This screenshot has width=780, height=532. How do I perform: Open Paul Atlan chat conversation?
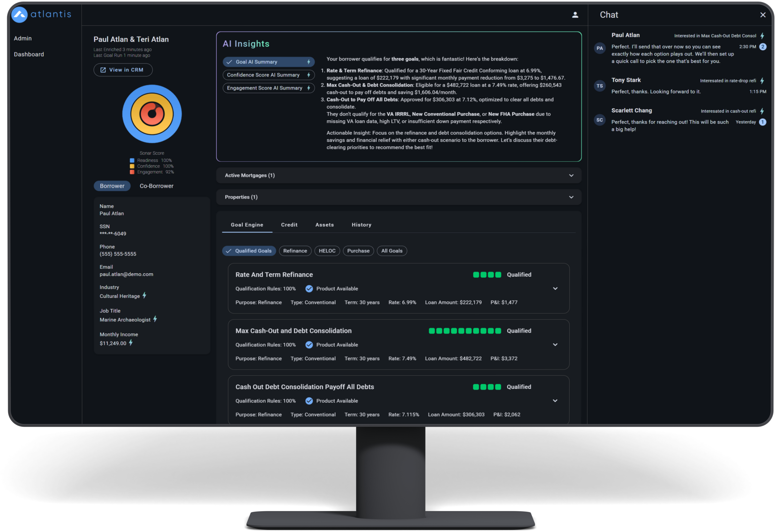[x=680, y=48]
